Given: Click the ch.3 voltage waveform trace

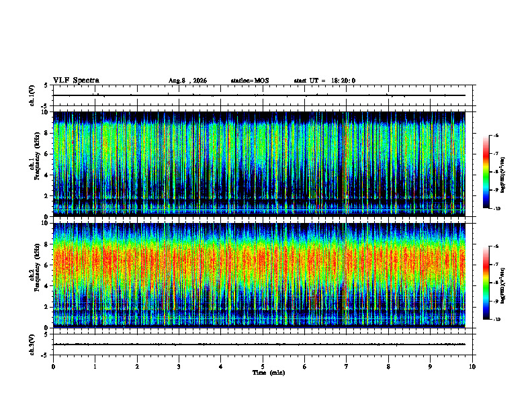Looking at the screenshot, I should [x=259, y=345].
